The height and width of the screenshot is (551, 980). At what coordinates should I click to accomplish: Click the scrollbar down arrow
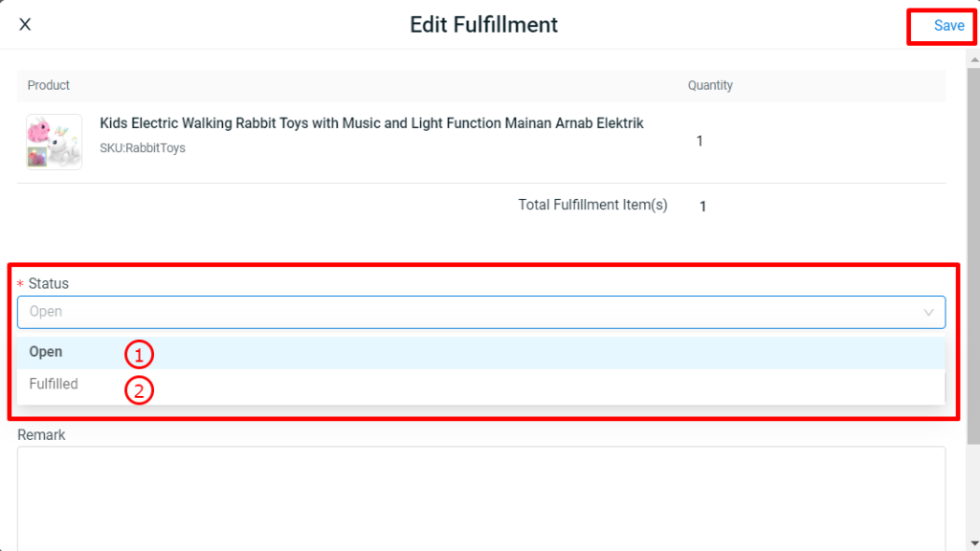[972, 543]
